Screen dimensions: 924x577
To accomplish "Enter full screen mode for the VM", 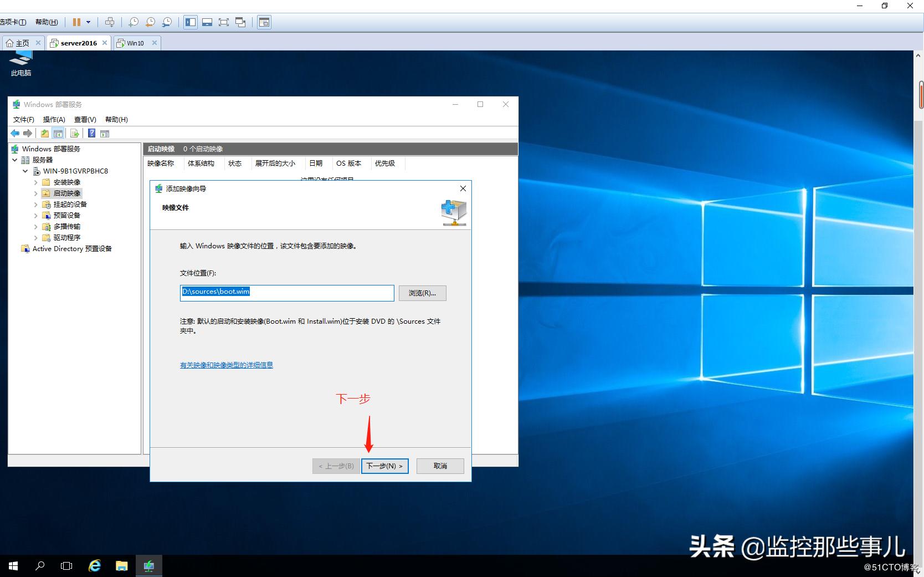I will coord(223,22).
